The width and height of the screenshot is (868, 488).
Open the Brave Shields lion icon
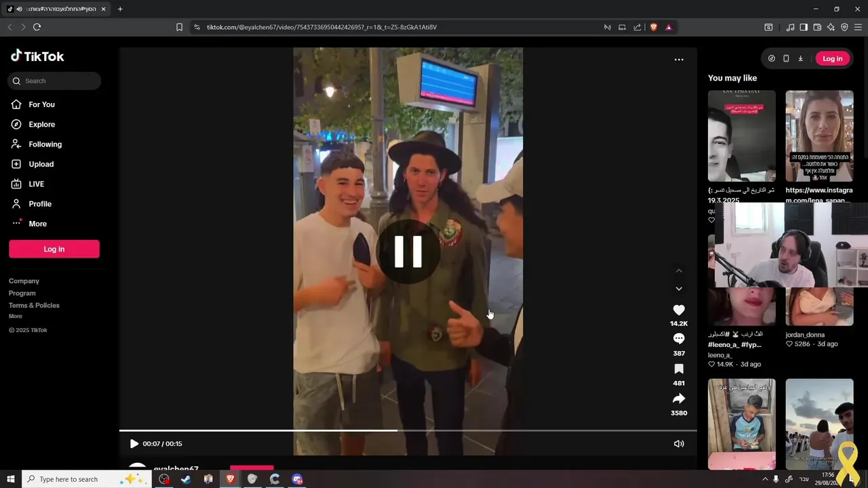click(x=654, y=27)
